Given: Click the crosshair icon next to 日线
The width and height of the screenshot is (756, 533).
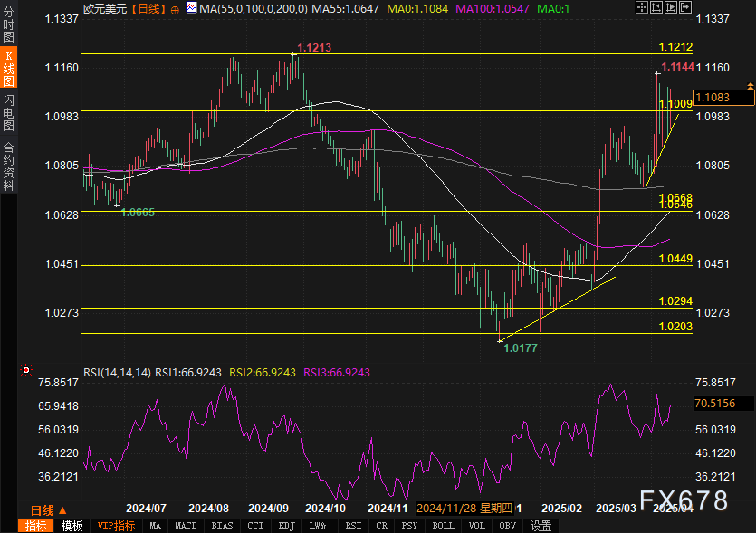Looking at the screenshot, I should click(x=175, y=9).
